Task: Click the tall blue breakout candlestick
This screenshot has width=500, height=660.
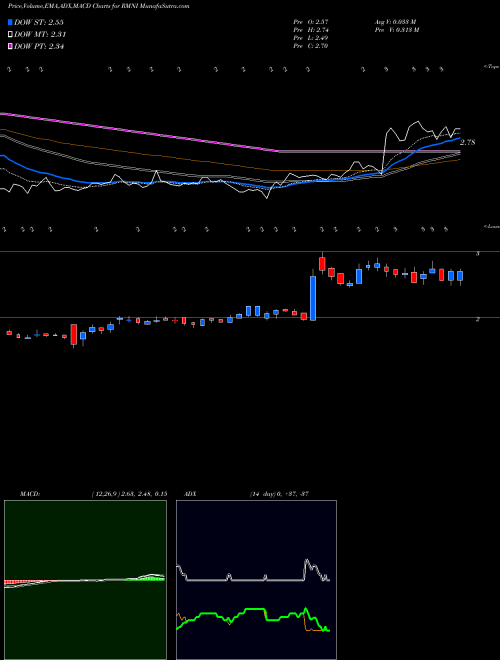Action: [x=313, y=298]
